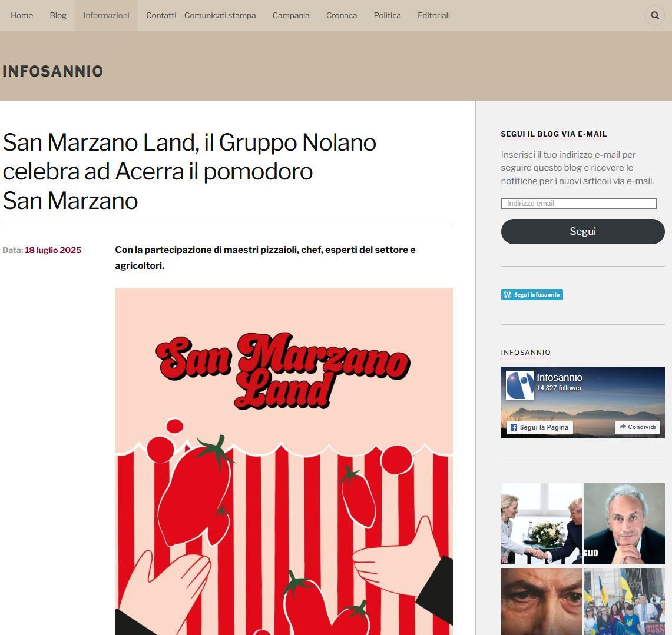This screenshot has height=635, width=672.
Task: Open the Campania section
Action: point(291,15)
